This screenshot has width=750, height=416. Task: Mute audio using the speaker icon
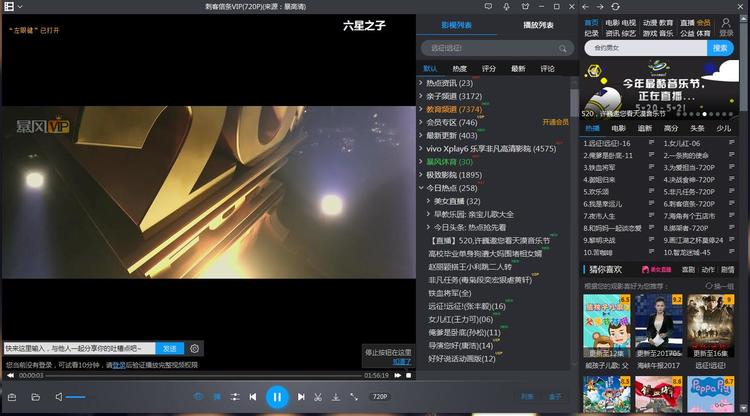(59, 397)
